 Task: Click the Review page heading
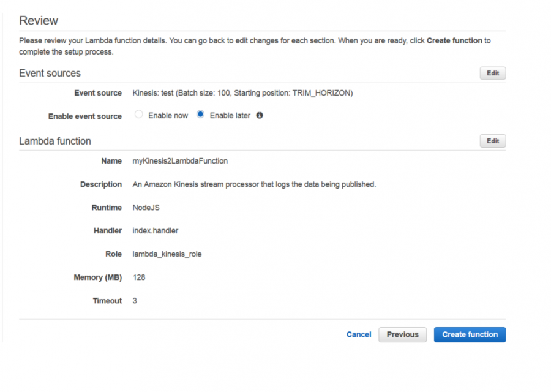(39, 20)
